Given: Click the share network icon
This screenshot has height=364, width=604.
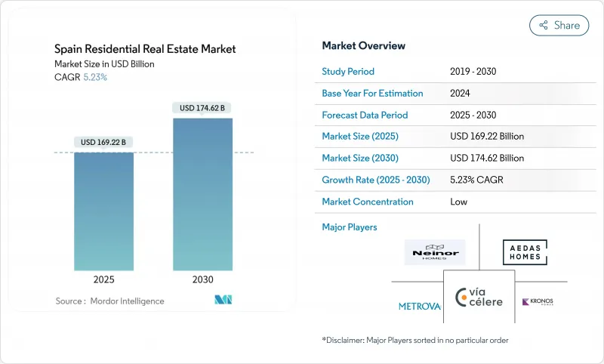Looking at the screenshot, I should point(542,25).
